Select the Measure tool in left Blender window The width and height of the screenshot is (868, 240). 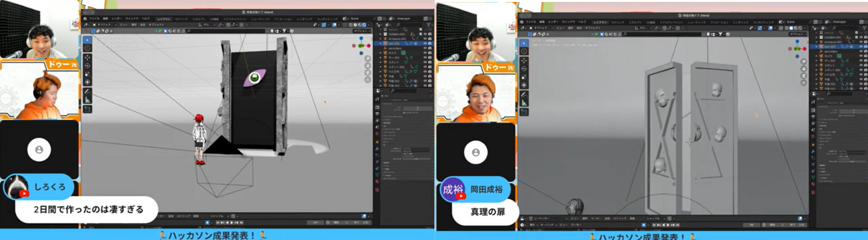coord(87,100)
